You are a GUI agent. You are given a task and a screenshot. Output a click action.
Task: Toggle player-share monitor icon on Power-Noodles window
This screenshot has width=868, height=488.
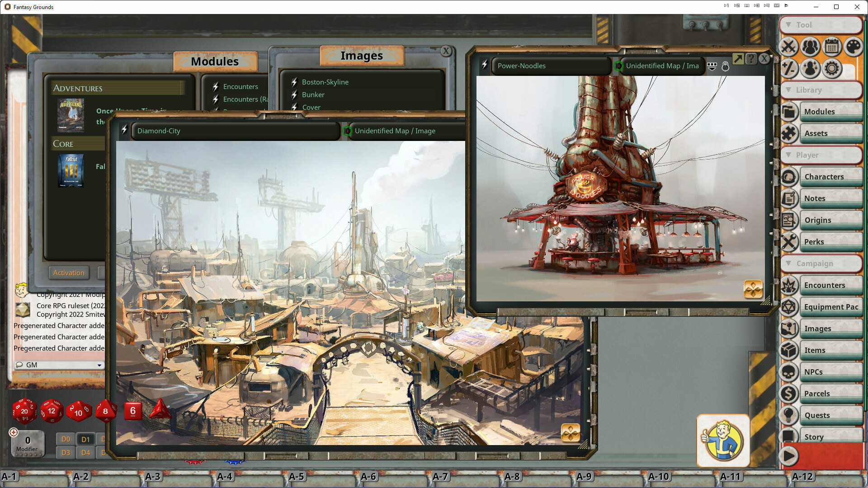pyautogui.click(x=712, y=66)
